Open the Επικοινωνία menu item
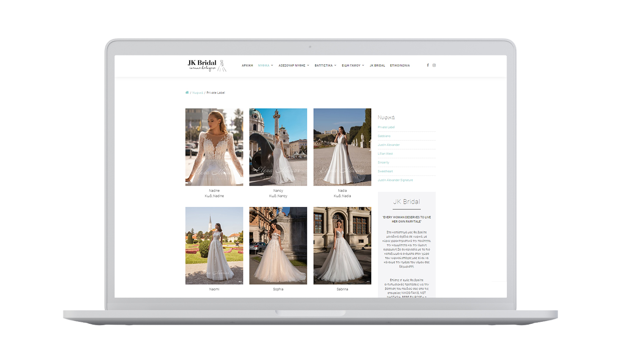This screenshot has width=621, height=364. pyautogui.click(x=399, y=66)
